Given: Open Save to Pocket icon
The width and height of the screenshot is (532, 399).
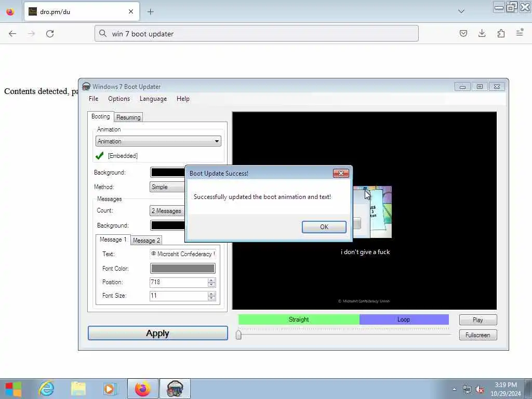Looking at the screenshot, I should coord(463,33).
